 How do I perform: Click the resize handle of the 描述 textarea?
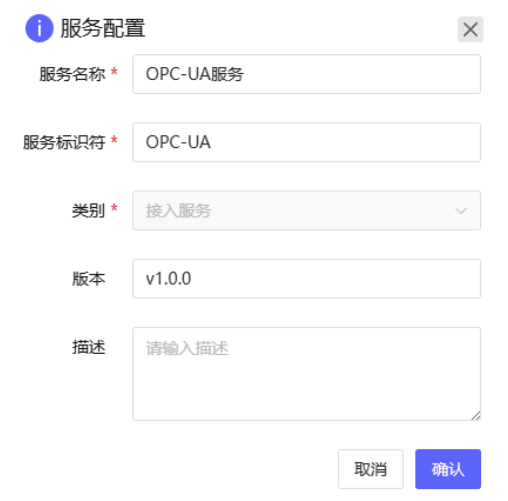click(x=476, y=416)
